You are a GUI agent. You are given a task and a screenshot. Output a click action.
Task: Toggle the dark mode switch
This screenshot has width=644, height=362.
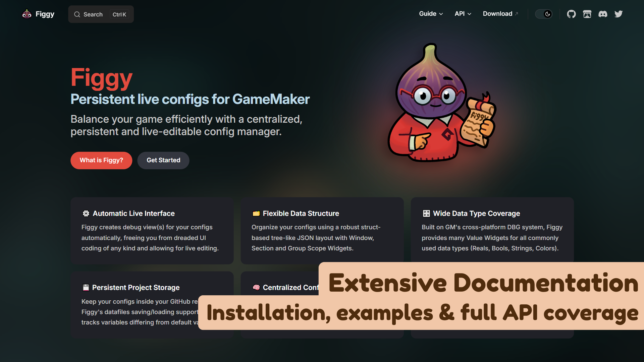(544, 14)
